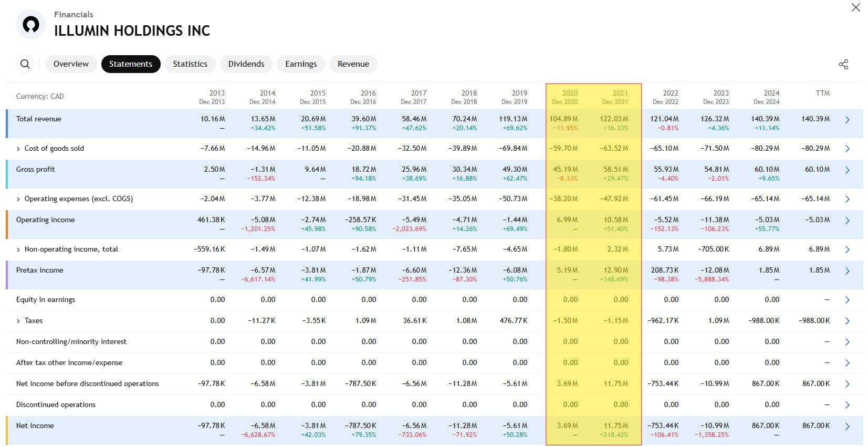Click 2019 total revenue value 119.13M
The image size is (868, 447).
[x=513, y=119]
